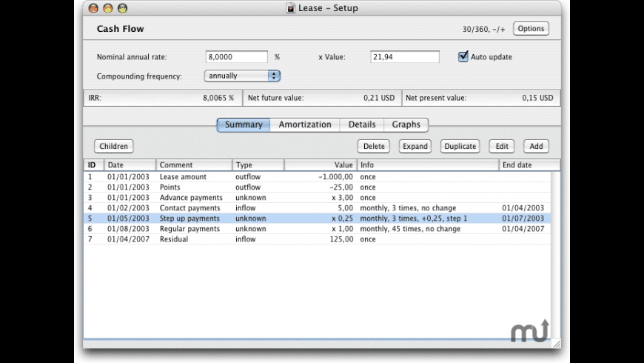Switch to the Amortization tab
The width and height of the screenshot is (644, 363).
click(x=304, y=124)
